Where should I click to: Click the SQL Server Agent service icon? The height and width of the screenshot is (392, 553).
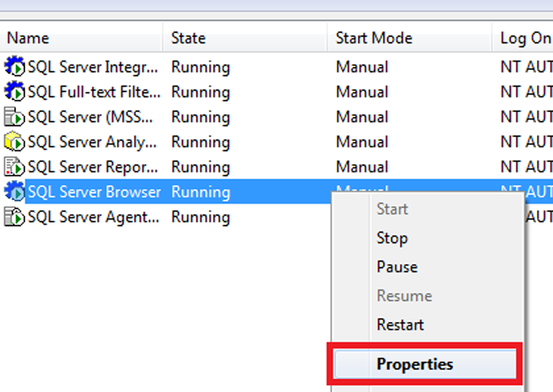[15, 217]
